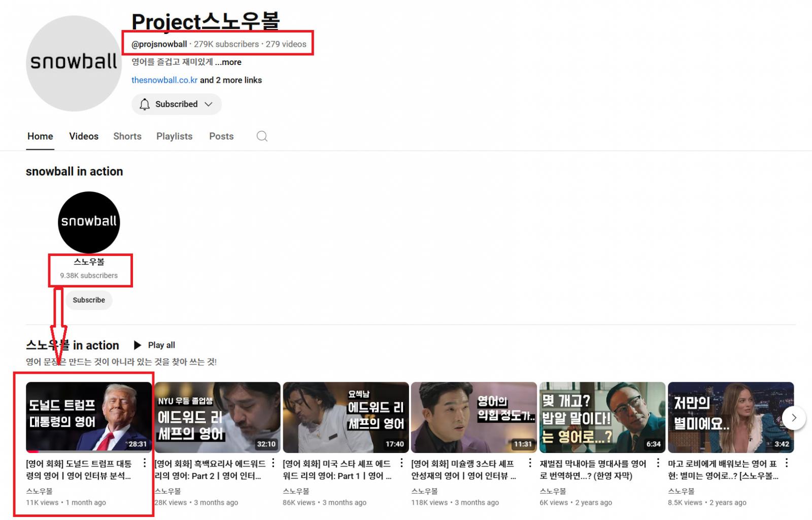
Task: Expand the channel description with ...more
Action: coord(228,62)
